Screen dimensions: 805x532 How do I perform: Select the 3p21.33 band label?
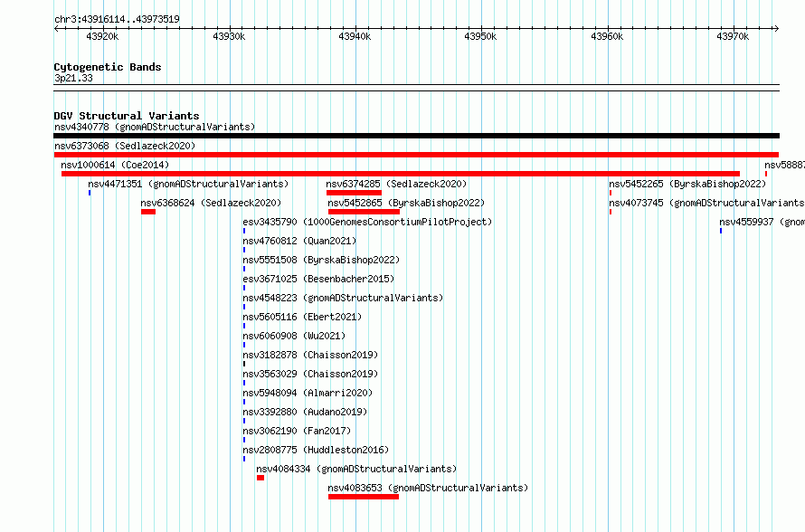(x=73, y=78)
